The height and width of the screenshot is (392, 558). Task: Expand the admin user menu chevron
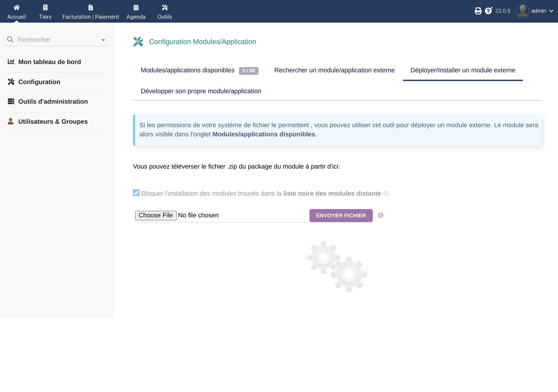551,11
